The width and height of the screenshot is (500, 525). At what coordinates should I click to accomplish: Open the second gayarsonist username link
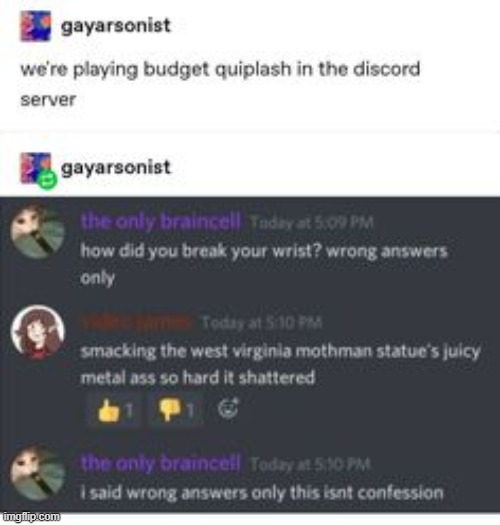pos(116,167)
